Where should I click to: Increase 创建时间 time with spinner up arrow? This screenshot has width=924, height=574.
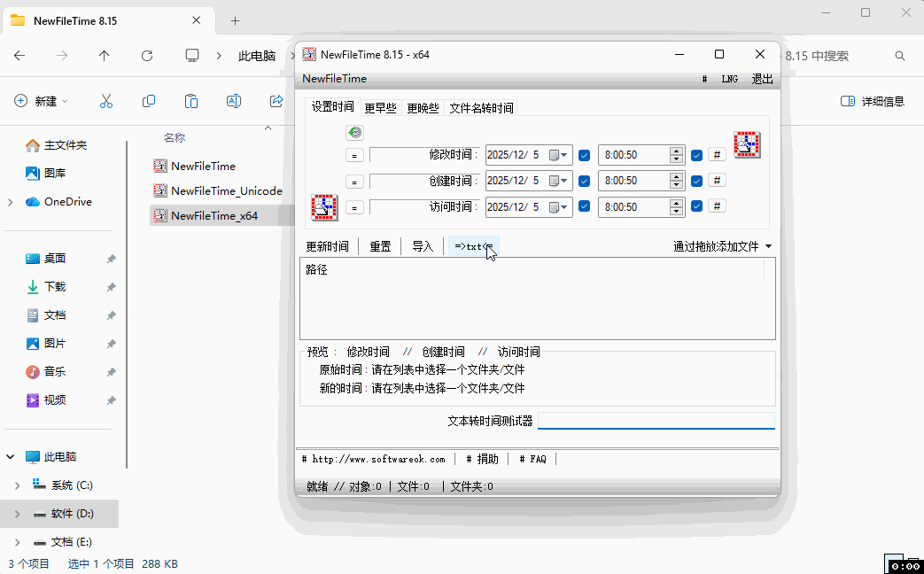coord(677,176)
